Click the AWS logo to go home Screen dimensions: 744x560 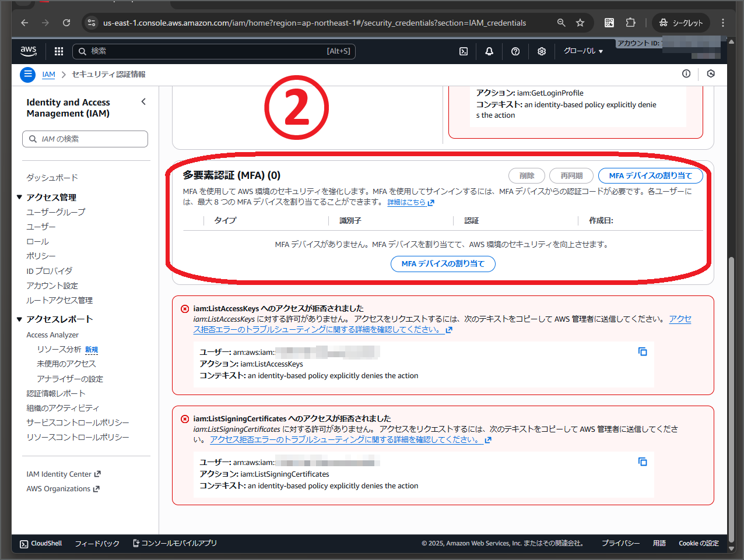(x=29, y=51)
